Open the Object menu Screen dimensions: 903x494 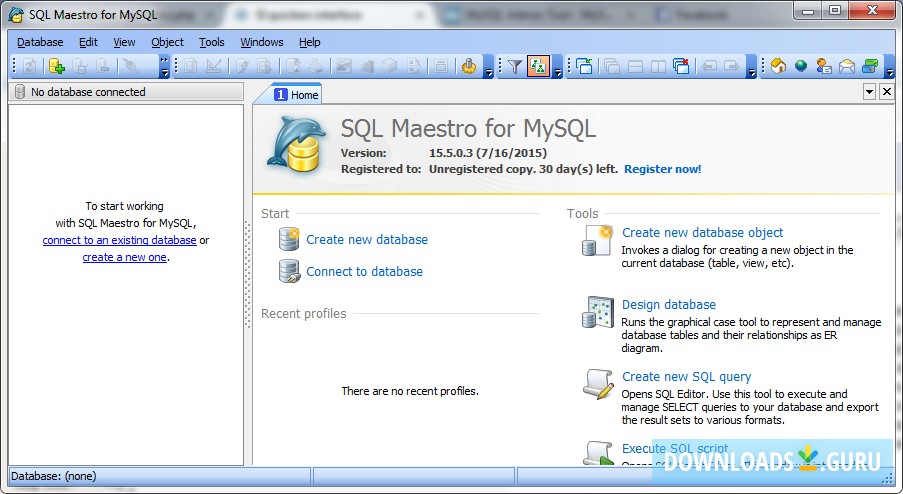tap(168, 42)
